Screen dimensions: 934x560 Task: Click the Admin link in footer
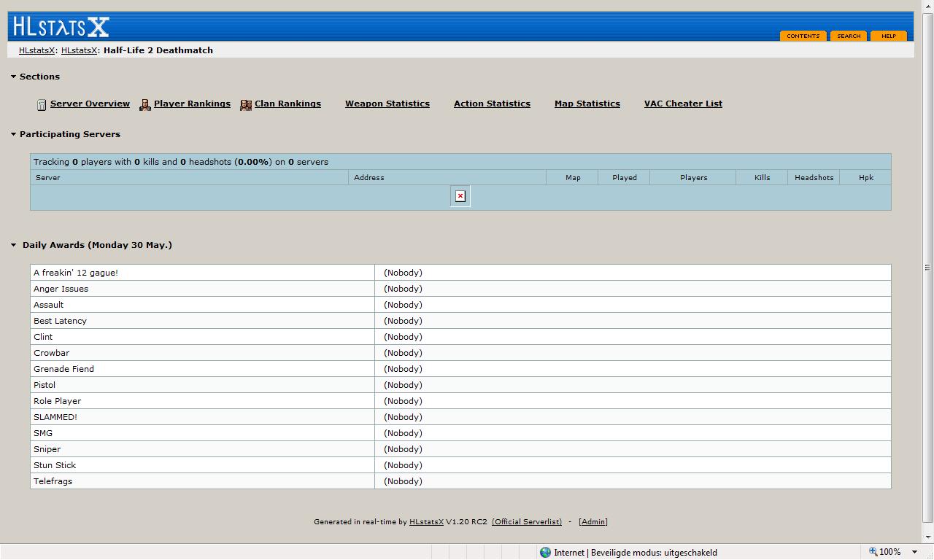point(593,522)
